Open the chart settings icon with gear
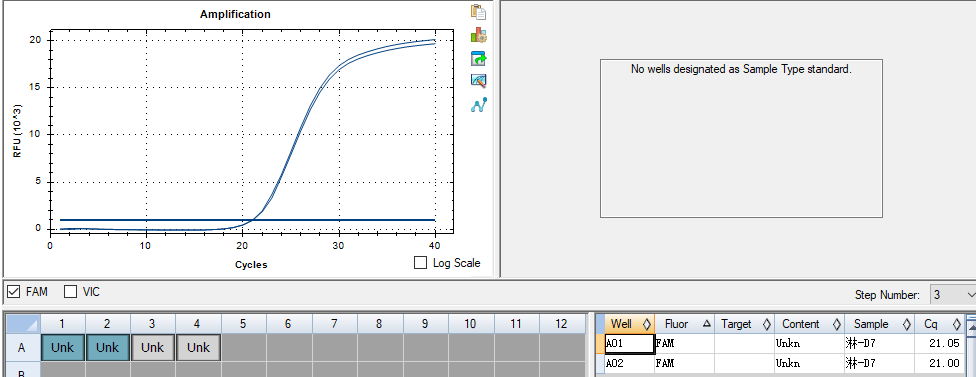 point(478,35)
